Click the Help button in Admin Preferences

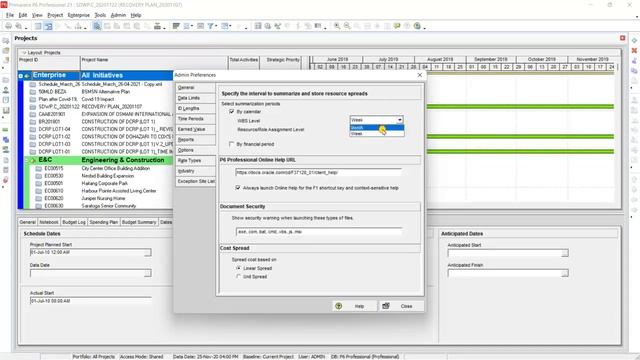[354, 306]
